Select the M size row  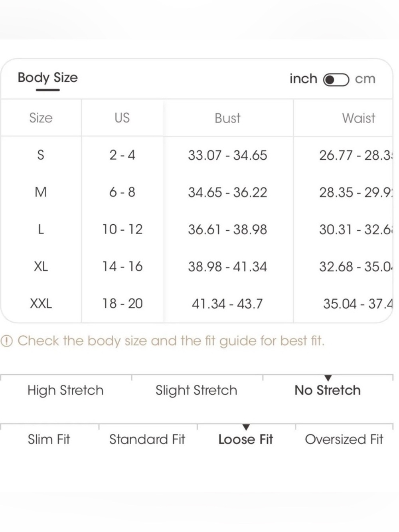(197, 192)
